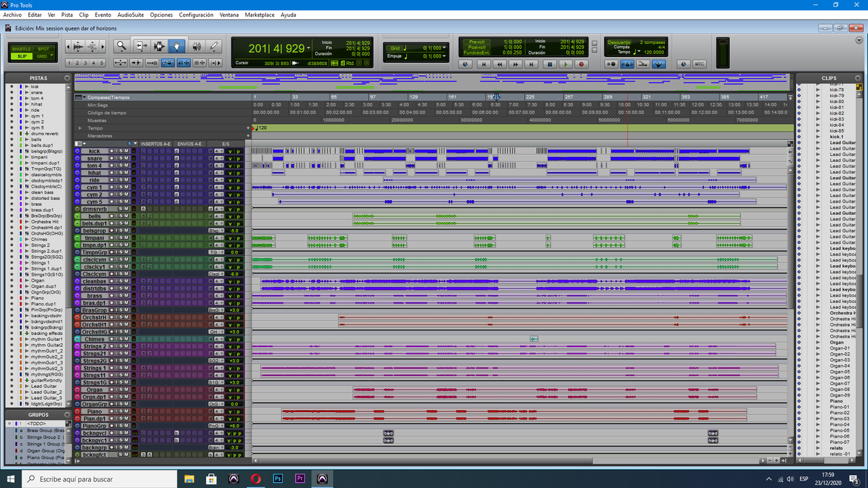Toggle show/hide dot for Chimes track
Image resolution: width=868 pixels, height=488 pixels.
click(12, 239)
